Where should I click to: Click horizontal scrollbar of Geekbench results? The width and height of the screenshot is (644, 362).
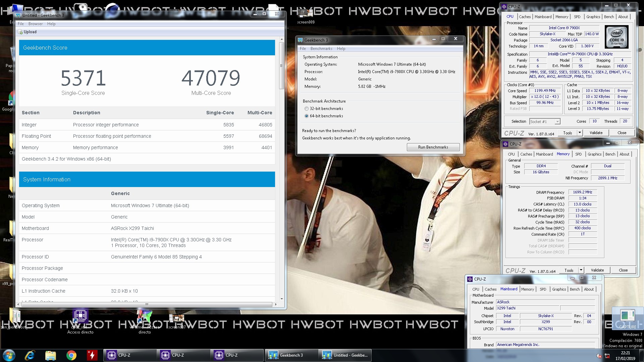tap(147, 304)
